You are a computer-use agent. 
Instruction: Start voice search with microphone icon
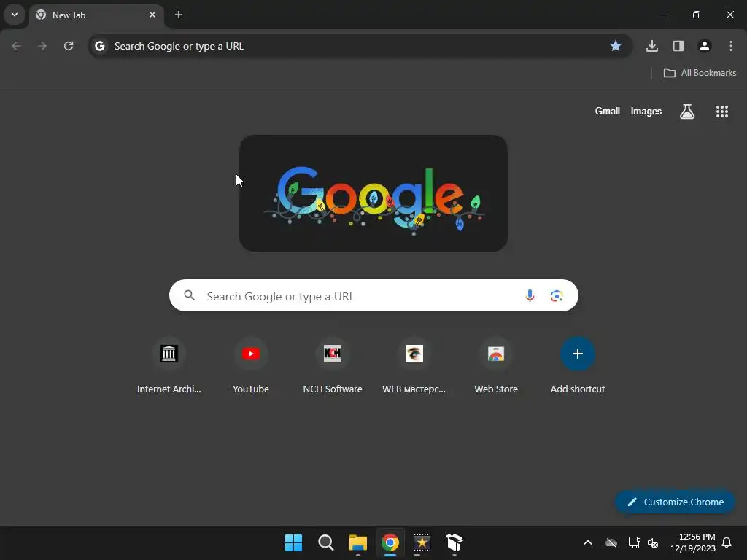click(530, 296)
